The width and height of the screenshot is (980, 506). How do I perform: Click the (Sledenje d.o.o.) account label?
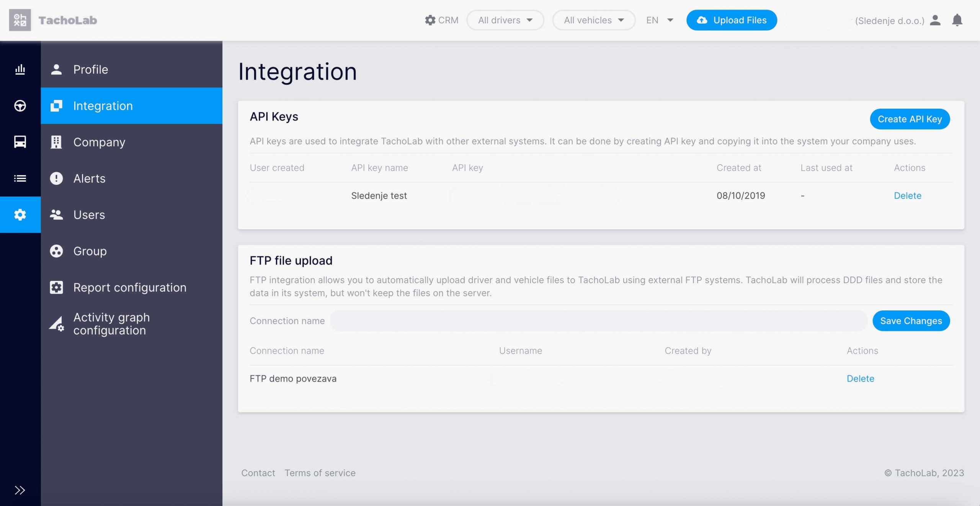tap(889, 21)
